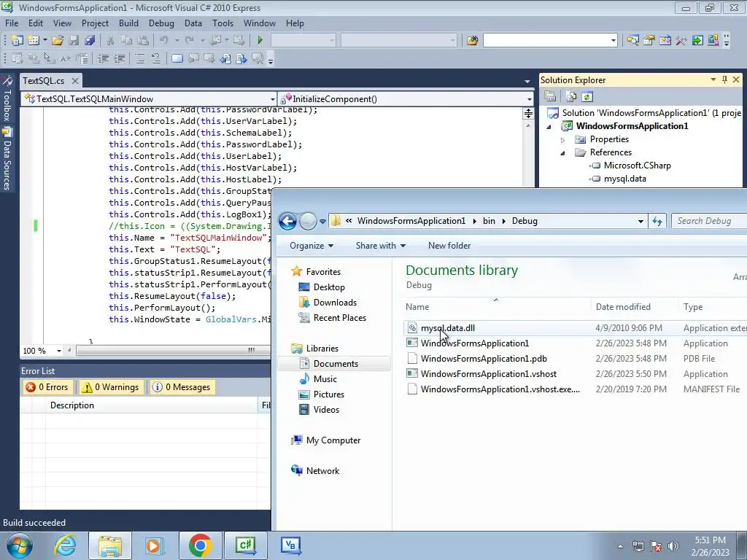Image resolution: width=747 pixels, height=560 pixels.
Task: Click New folder in Explorer toolbar
Action: click(449, 246)
